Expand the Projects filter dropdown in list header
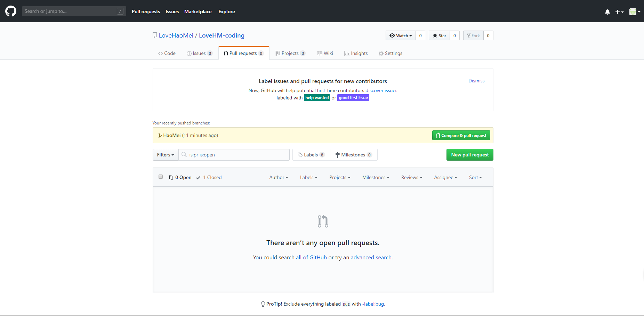The image size is (644, 316). [x=340, y=177]
